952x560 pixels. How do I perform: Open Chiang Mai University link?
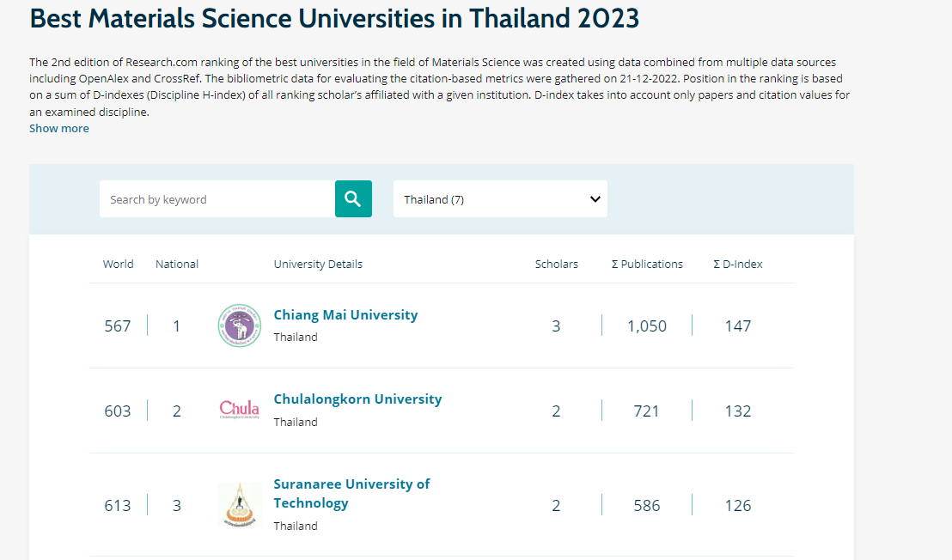(345, 315)
